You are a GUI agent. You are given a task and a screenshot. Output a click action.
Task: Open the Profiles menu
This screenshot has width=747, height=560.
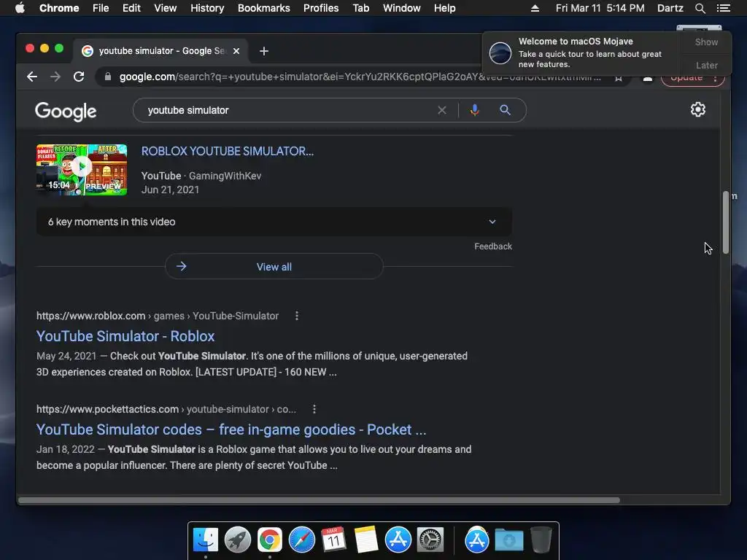(x=321, y=8)
